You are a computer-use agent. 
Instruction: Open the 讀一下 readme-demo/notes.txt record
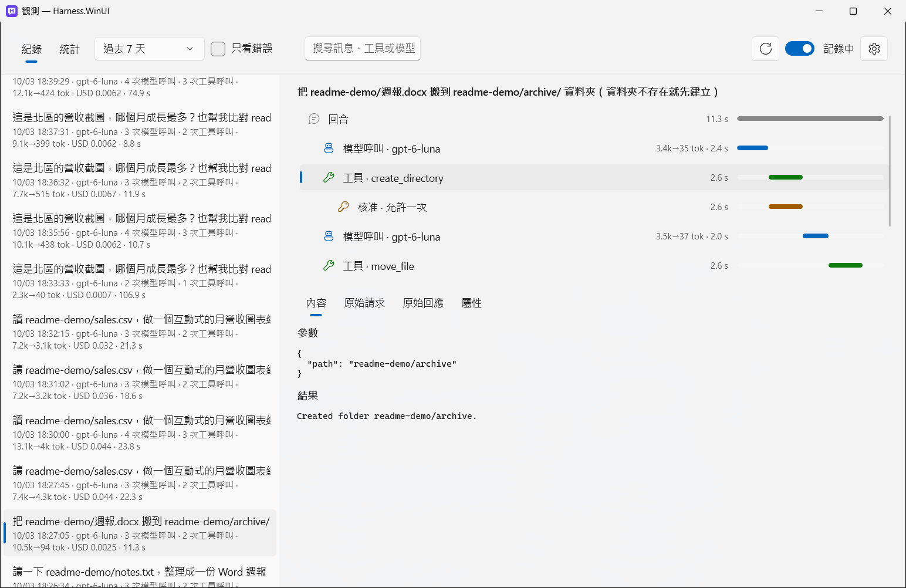tap(140, 575)
